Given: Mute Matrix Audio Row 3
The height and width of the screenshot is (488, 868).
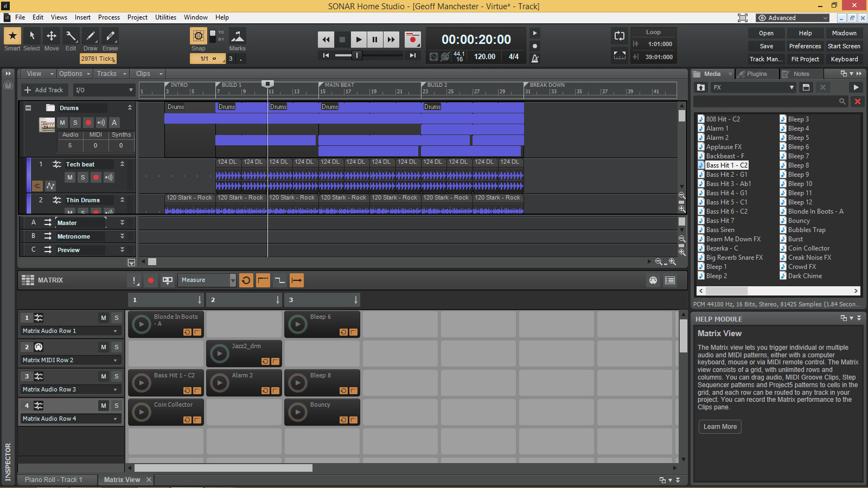Looking at the screenshot, I should 103,376.
